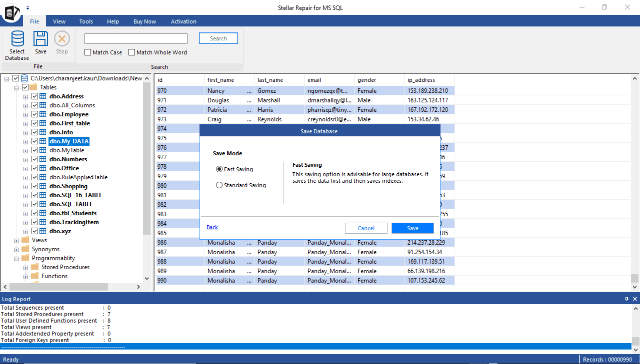The width and height of the screenshot is (640, 364).
Task: Click the search text input field
Action: click(136, 39)
